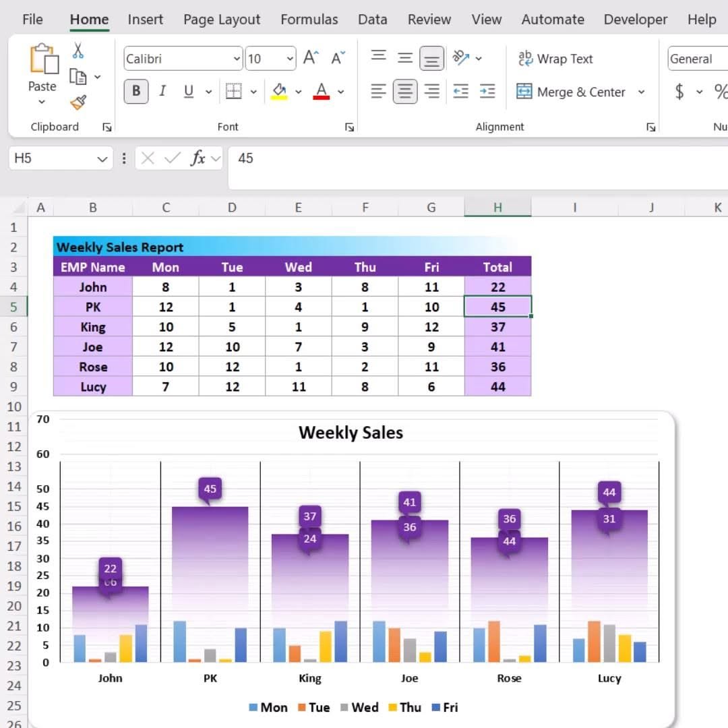The image size is (728, 728).
Task: Click the Wrap Text button
Action: point(555,59)
